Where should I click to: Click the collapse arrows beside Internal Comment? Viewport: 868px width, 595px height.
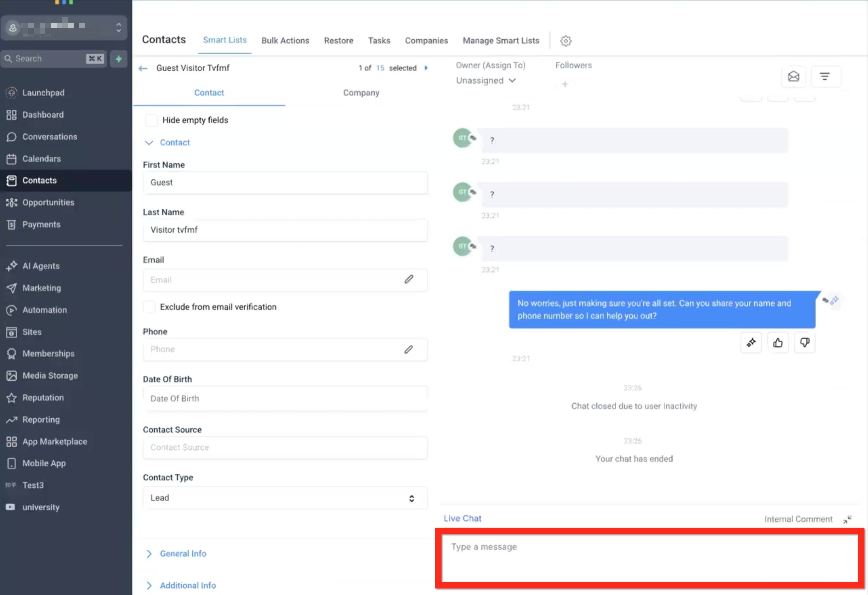pos(847,519)
